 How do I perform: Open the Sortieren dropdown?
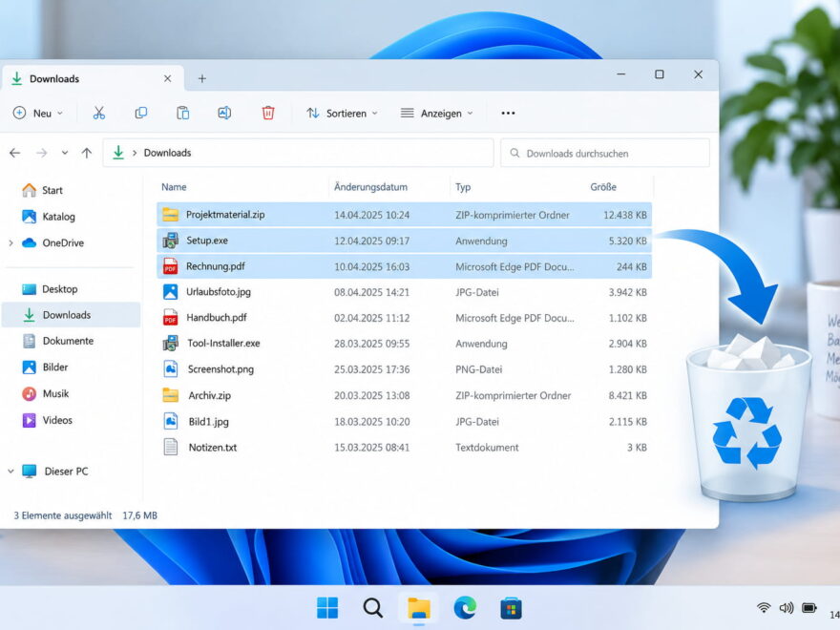343,113
